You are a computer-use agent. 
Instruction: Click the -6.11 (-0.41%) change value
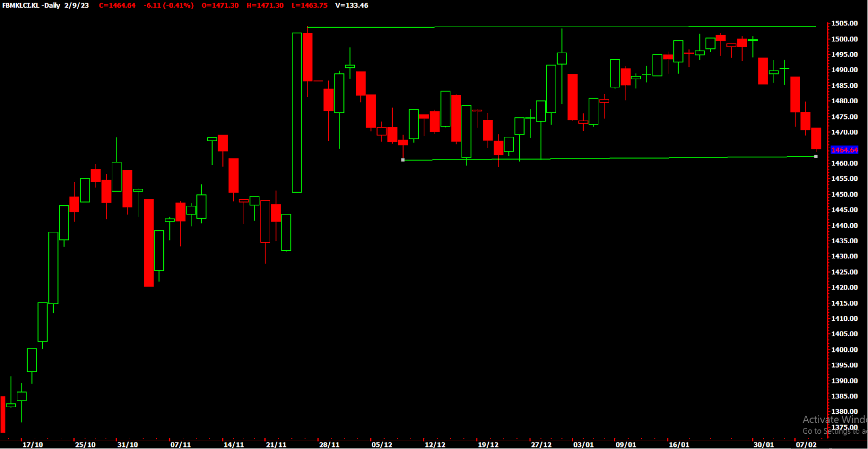click(x=169, y=5)
